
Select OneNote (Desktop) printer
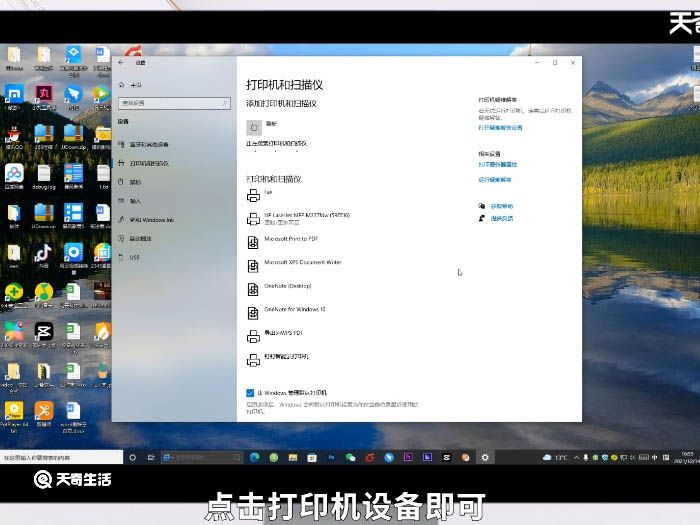click(279, 289)
